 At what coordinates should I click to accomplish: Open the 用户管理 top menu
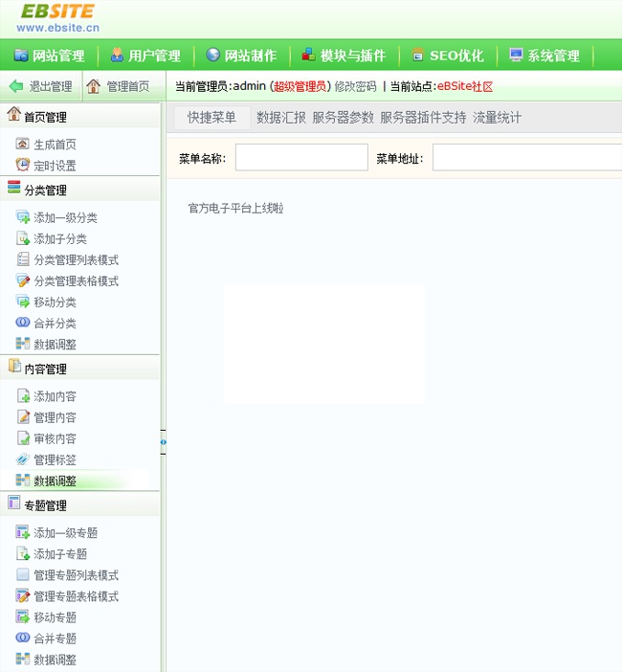pos(145,56)
